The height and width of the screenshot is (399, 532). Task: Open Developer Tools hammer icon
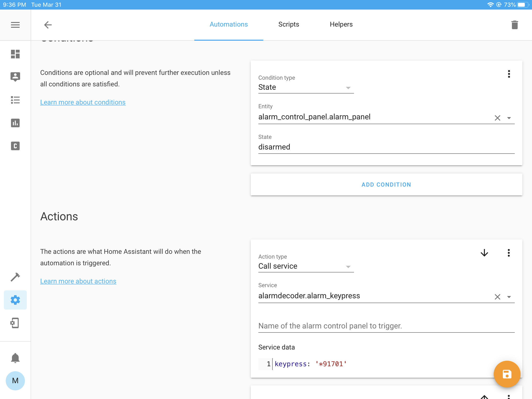coord(15,277)
